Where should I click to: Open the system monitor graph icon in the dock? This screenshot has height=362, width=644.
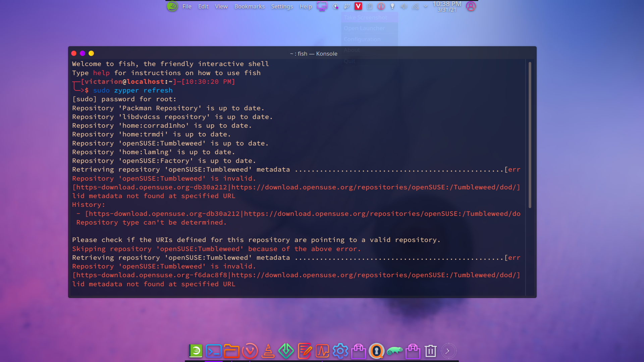pyautogui.click(x=322, y=351)
